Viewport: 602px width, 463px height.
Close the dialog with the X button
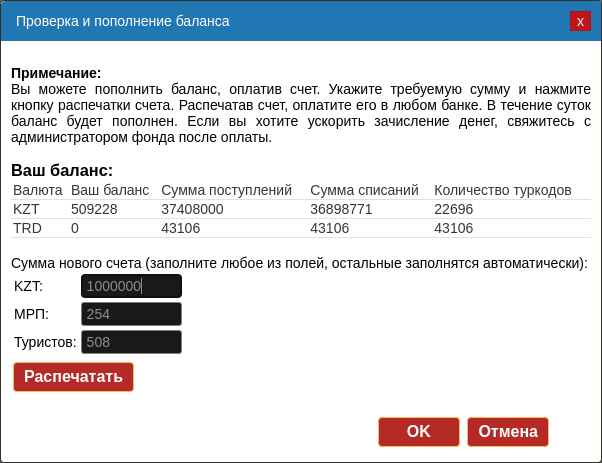pos(579,21)
